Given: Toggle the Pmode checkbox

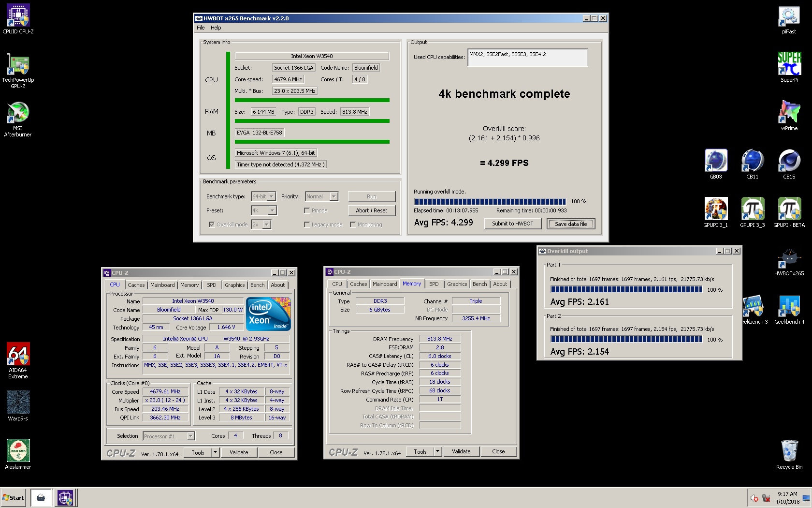Looking at the screenshot, I should [307, 210].
